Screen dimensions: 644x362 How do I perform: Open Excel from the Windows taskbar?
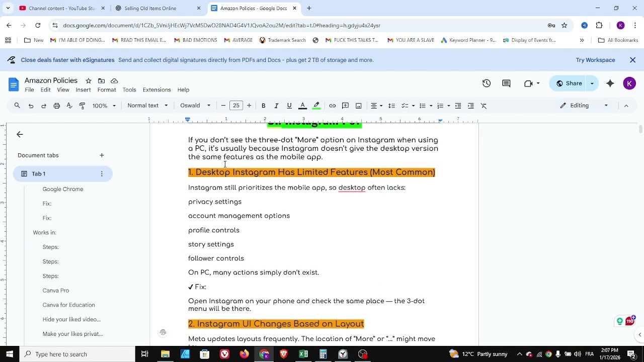click(x=303, y=354)
